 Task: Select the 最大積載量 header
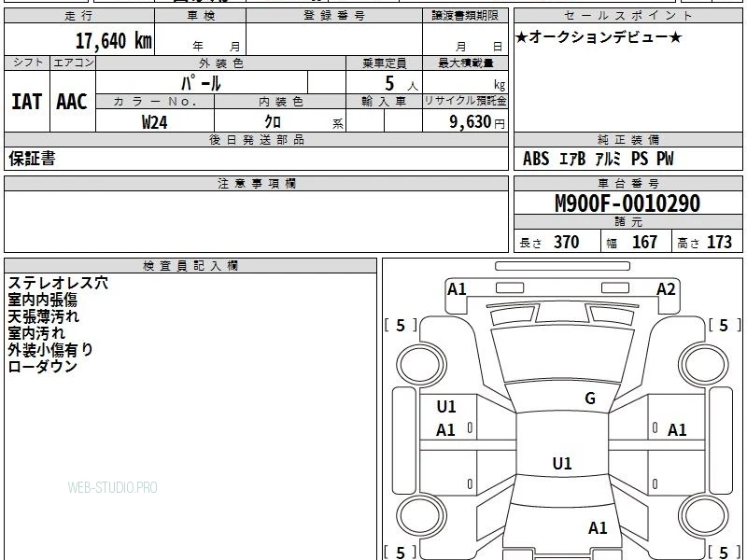pos(465,63)
